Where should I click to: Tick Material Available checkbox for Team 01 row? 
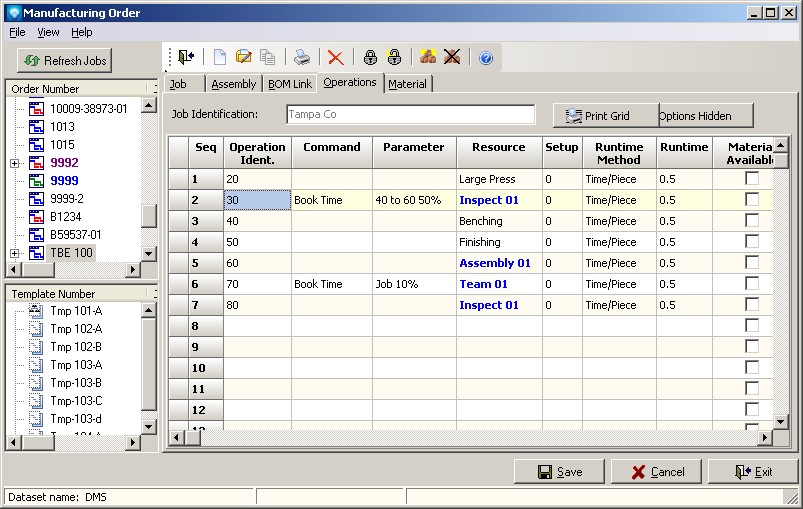click(x=752, y=283)
